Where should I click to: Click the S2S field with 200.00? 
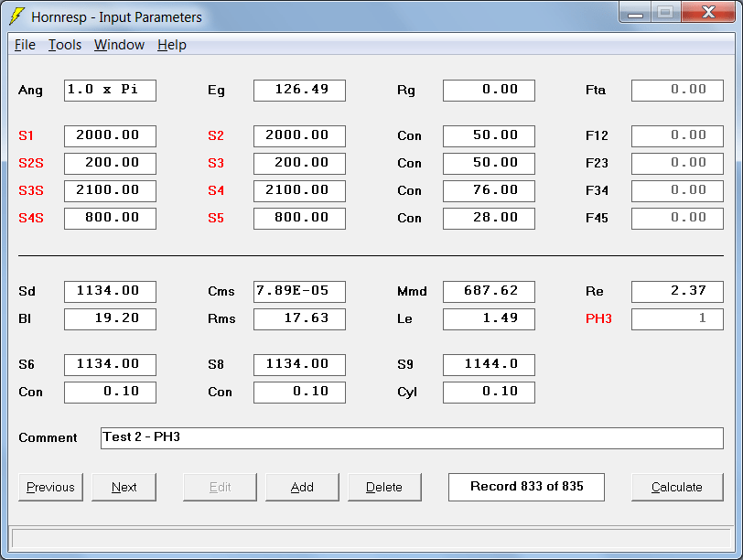110,164
